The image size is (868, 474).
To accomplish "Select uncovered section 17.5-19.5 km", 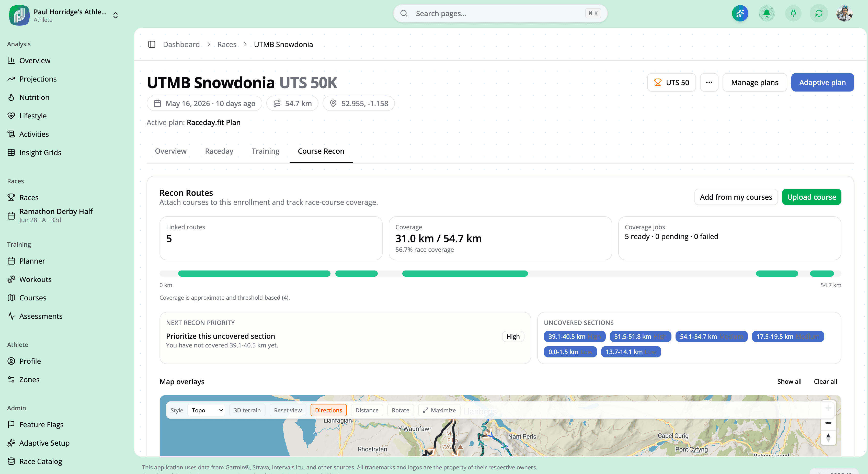I will (x=788, y=336).
